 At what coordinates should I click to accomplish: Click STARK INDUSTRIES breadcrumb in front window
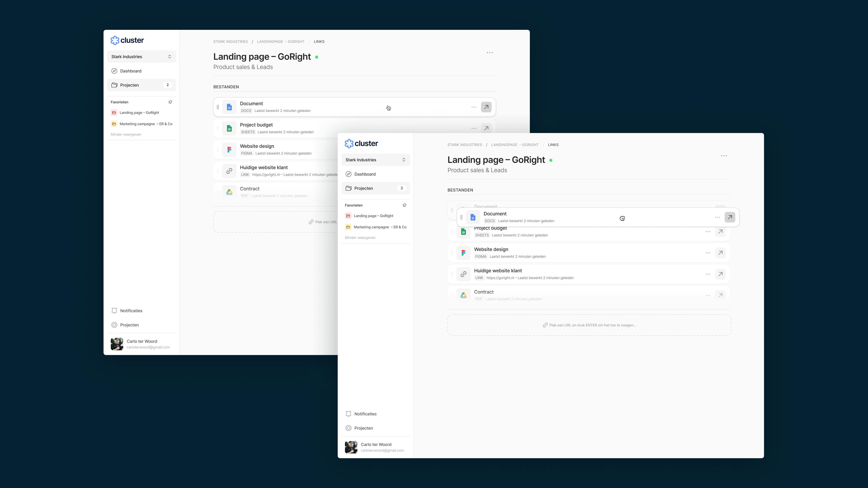465,145
